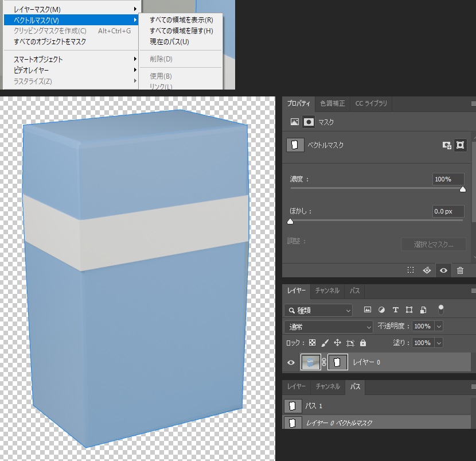Filter layers by pixel layers icon

tap(367, 310)
